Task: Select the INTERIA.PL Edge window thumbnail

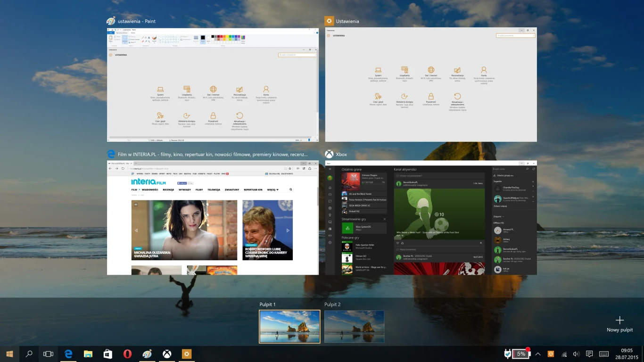Action: (213, 218)
